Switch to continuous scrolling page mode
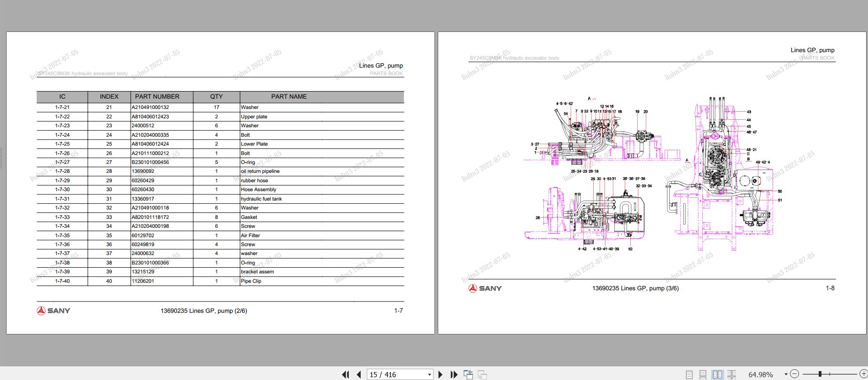868x380 pixels. pos(703,374)
